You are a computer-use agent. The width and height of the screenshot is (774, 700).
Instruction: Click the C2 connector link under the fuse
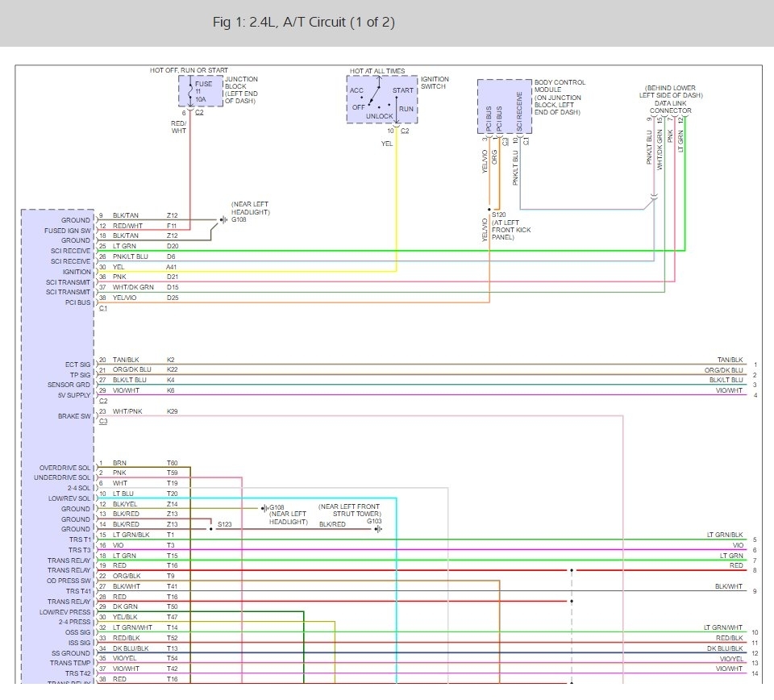pyautogui.click(x=199, y=113)
